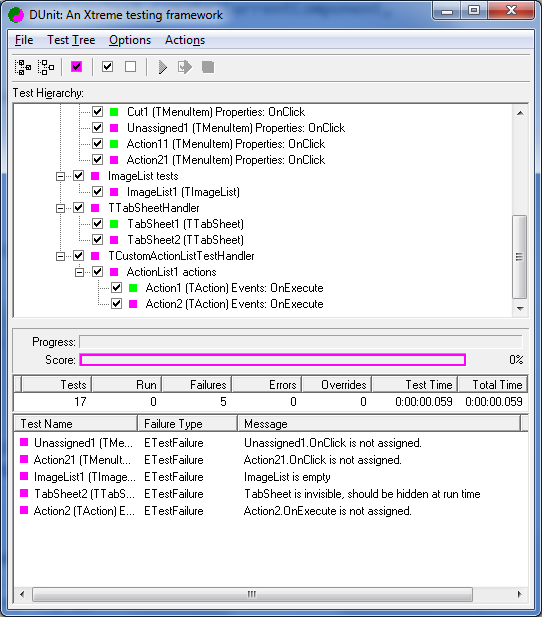This screenshot has width=542, height=617.
Task: Toggle the ImageList1 checkbox
Action: click(98, 192)
